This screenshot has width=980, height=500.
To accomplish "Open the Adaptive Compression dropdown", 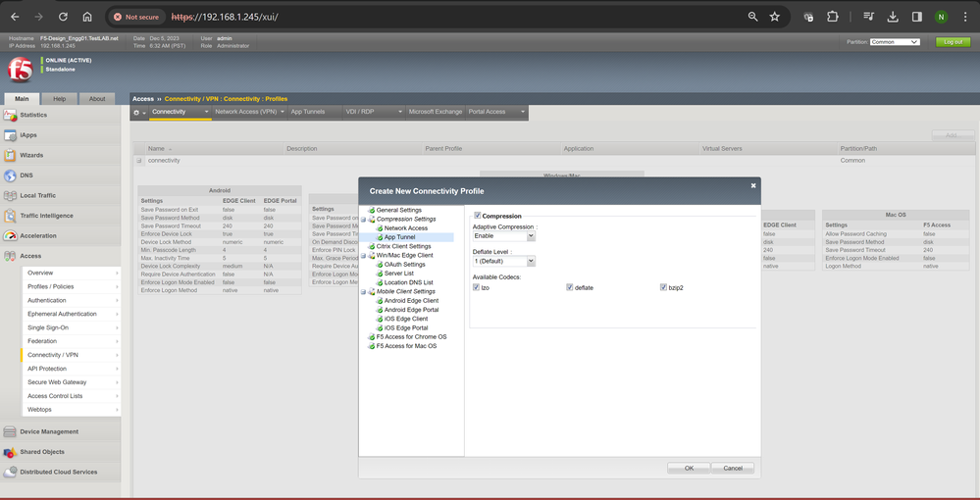I will tap(503, 236).
